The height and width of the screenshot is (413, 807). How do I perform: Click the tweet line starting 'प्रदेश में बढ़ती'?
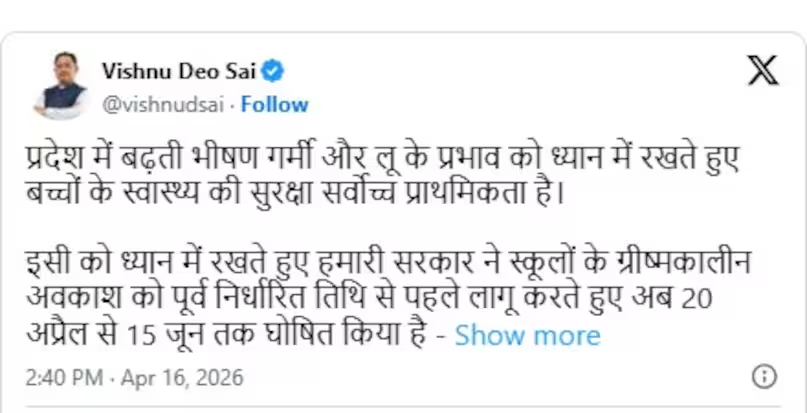click(380, 158)
